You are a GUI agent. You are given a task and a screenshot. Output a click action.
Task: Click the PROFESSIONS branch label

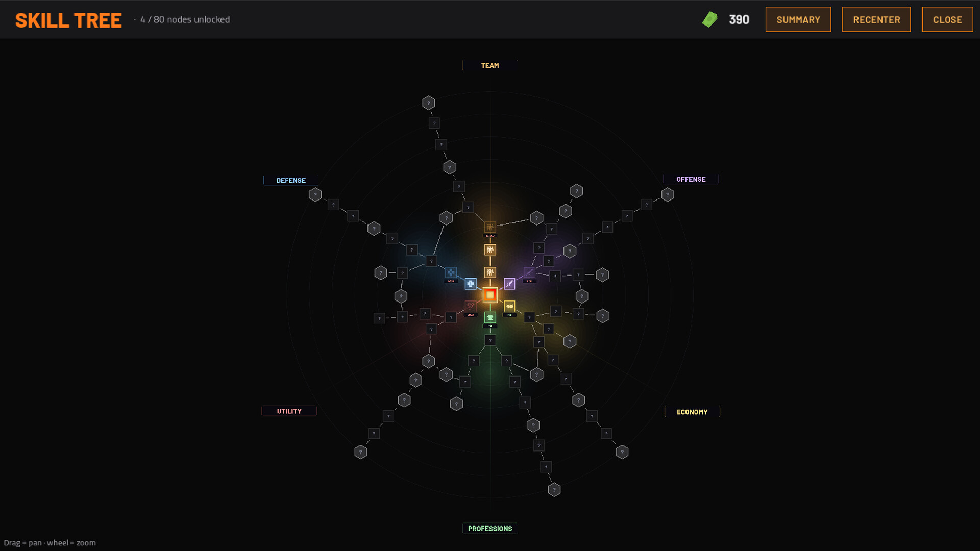pyautogui.click(x=490, y=529)
